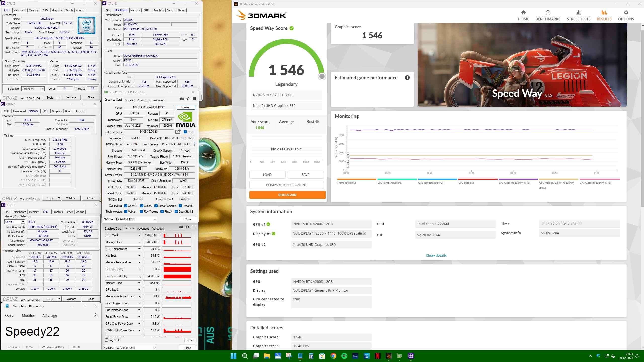Toggle the Vulkan checkbox
Viewport: 644px width, 362px height.
126,212
